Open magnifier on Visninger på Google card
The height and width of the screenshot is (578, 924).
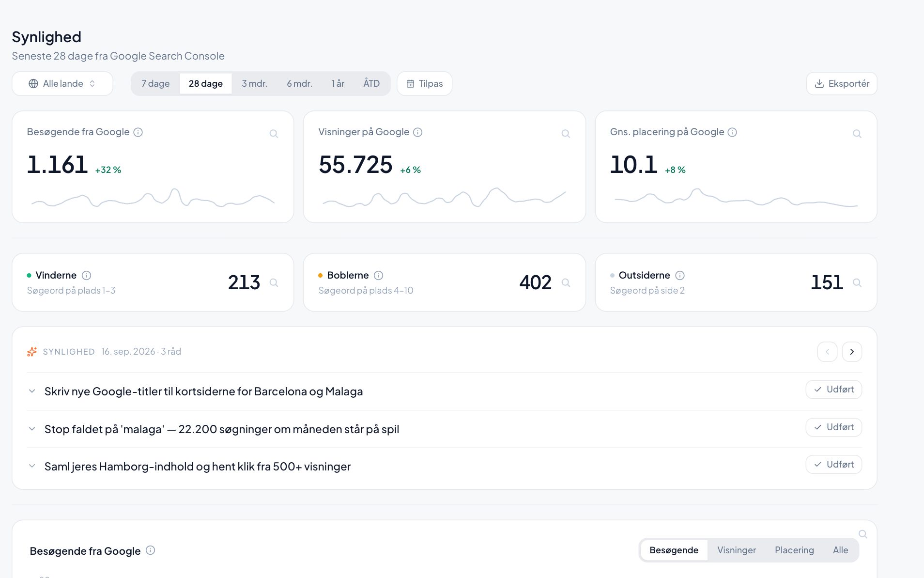(x=566, y=134)
